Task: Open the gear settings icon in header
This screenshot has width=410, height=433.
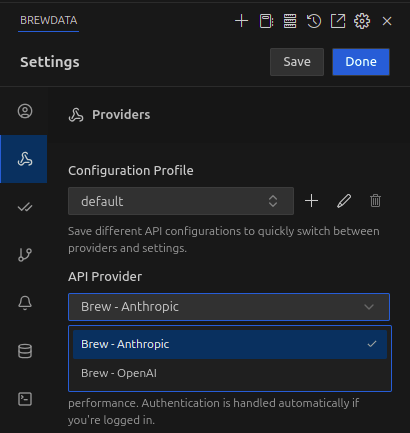Action: click(x=362, y=21)
